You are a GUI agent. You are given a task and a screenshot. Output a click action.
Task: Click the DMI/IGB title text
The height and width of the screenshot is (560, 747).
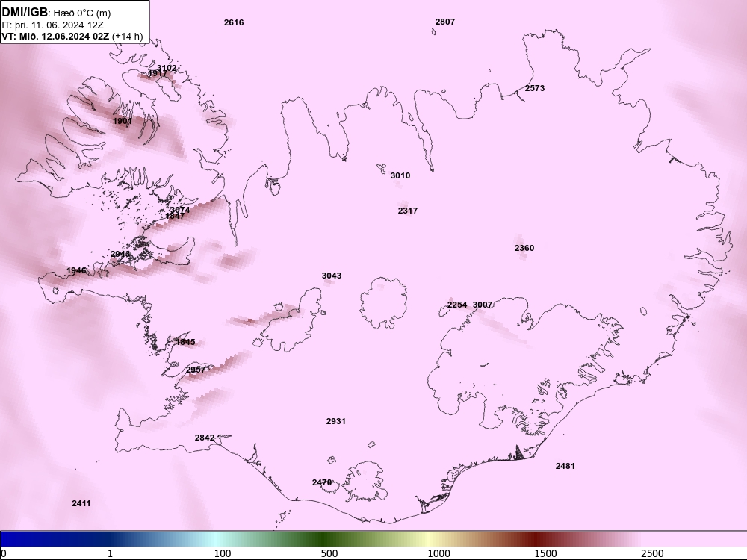(x=25, y=13)
